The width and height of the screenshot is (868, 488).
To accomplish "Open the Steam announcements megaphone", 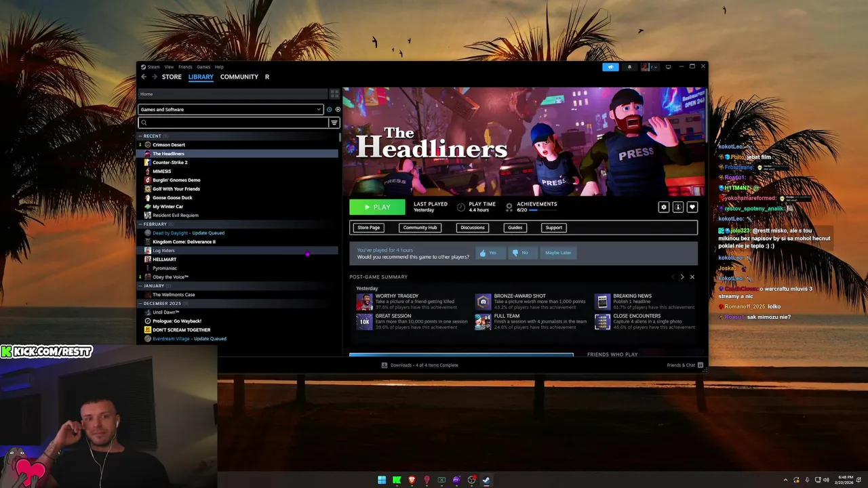I will 610,67.
